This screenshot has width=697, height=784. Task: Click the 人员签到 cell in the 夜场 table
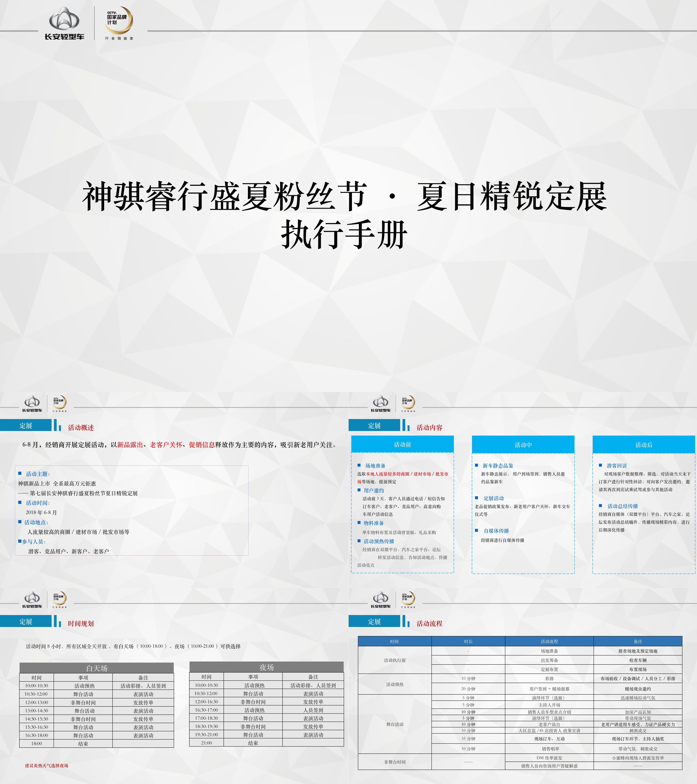(313, 710)
